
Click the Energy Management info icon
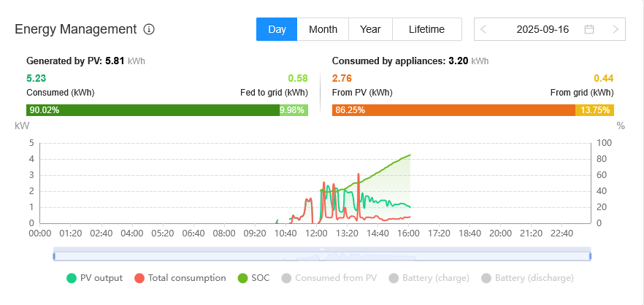[149, 29]
